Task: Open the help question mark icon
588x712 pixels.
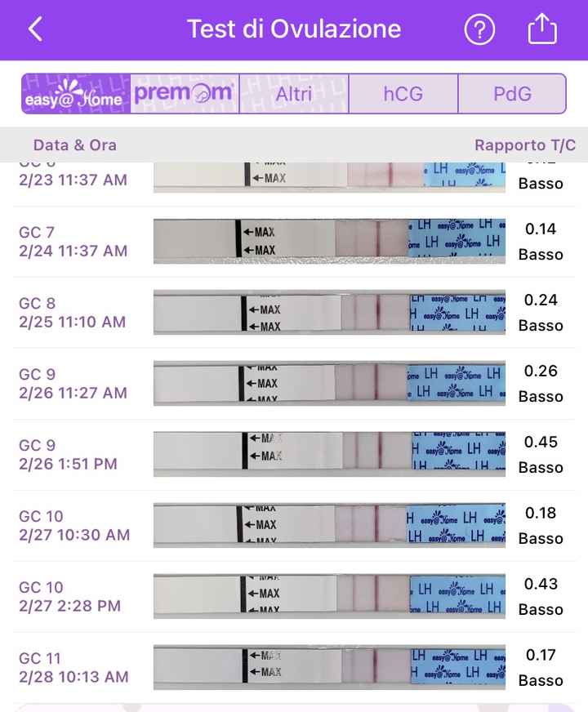Action: (479, 29)
